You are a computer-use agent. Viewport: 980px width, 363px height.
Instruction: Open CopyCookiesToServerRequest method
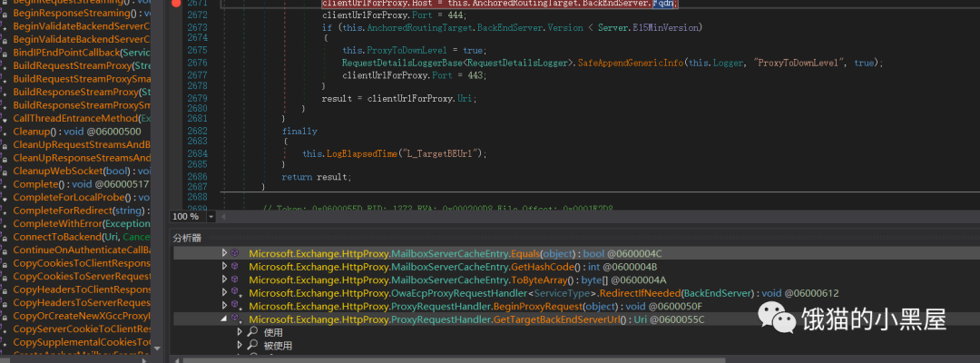tap(82, 276)
